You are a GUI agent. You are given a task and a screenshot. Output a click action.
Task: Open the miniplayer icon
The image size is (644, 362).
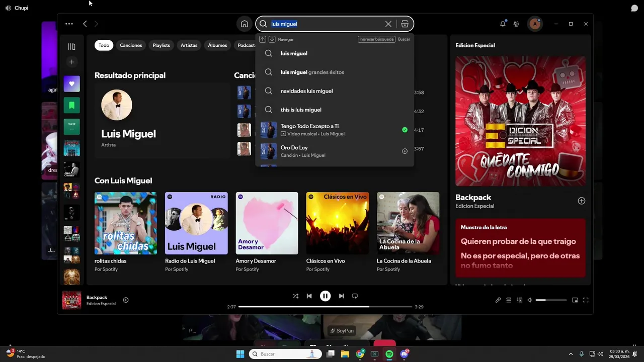point(575,300)
